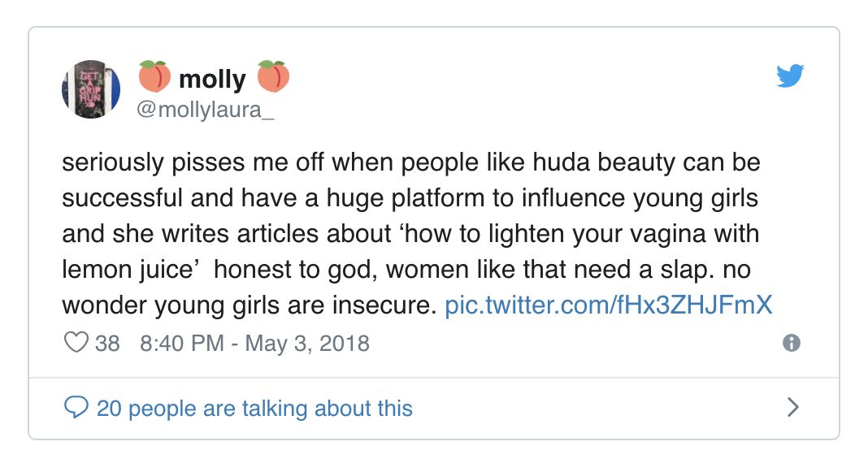Image resolution: width=868 pixels, height=463 pixels.
Task: Click the 38 likes count
Action: tap(107, 343)
